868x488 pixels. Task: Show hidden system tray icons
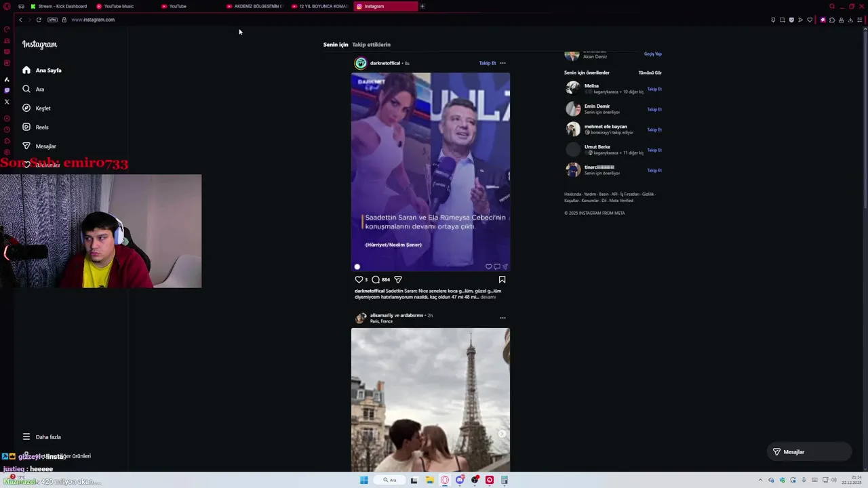[759, 480]
